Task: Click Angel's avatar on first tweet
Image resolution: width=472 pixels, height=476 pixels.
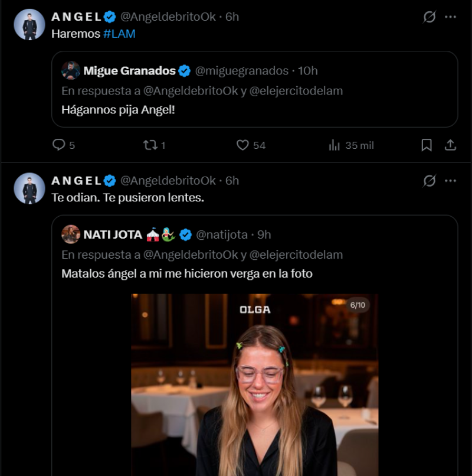Action: (x=29, y=25)
